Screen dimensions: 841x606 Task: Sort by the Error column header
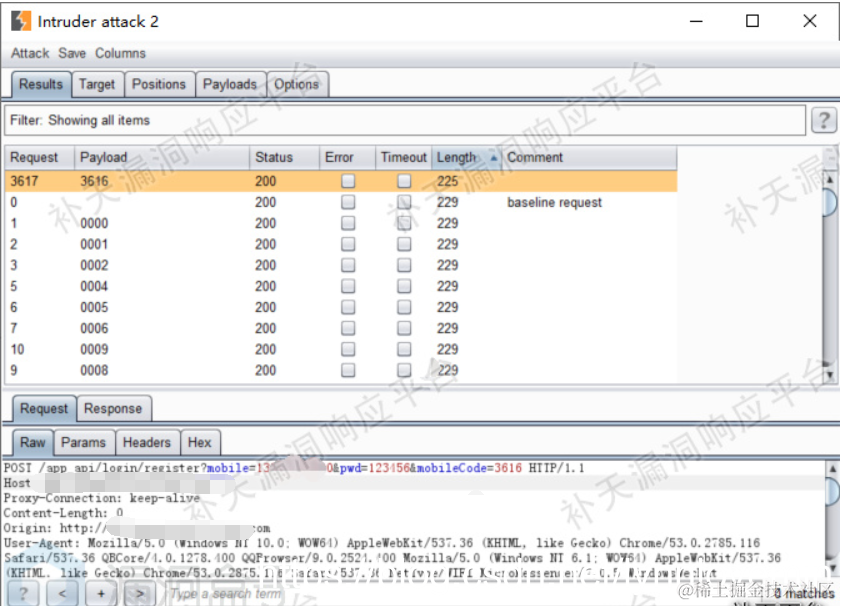click(348, 158)
